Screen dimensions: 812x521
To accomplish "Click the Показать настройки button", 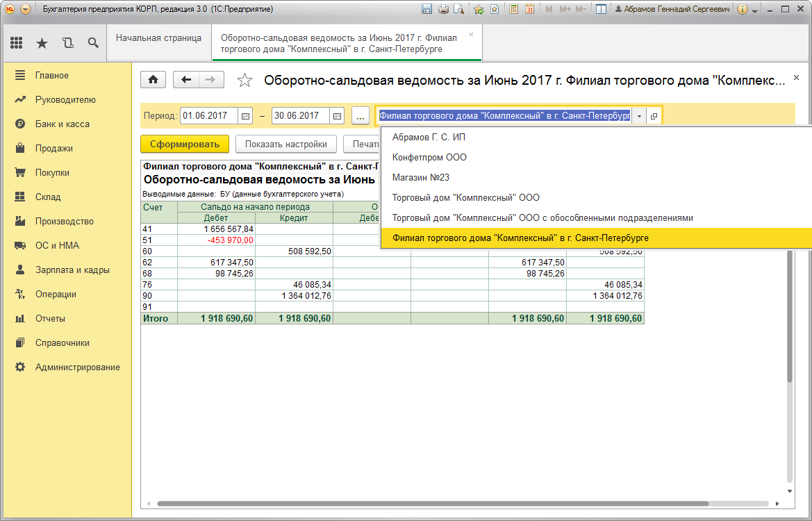I will pyautogui.click(x=286, y=144).
